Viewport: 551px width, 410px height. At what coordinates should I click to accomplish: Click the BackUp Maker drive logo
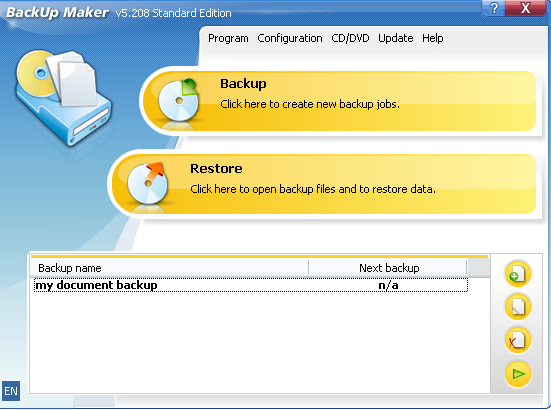63,97
